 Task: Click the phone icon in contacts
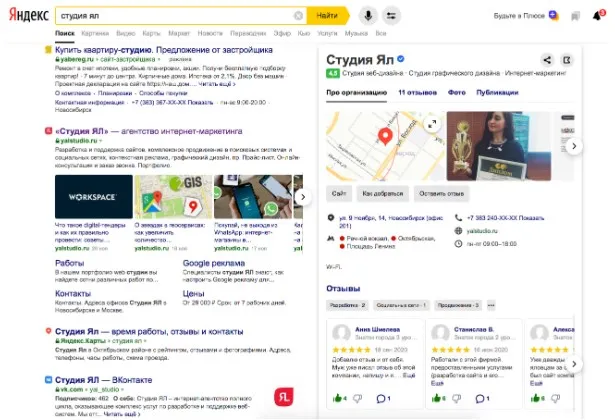[458, 218]
